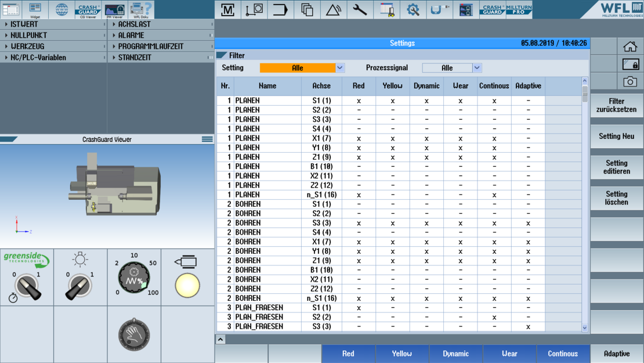Viewport: 644px width, 363px height.
Task: Click the 'Setting Neu' button
Action: (x=616, y=136)
